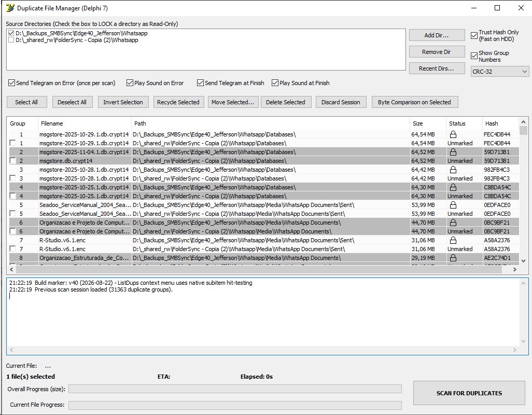Click Select All button

26,102
